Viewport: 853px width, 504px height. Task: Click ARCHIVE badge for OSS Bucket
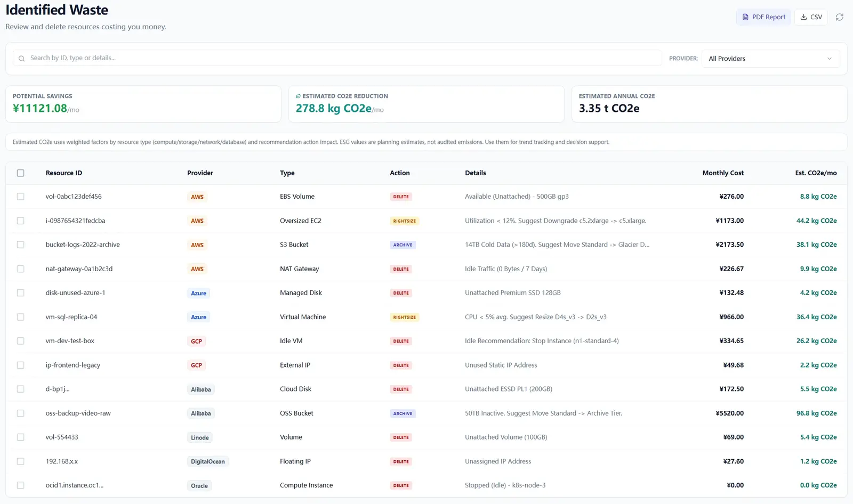click(x=403, y=413)
